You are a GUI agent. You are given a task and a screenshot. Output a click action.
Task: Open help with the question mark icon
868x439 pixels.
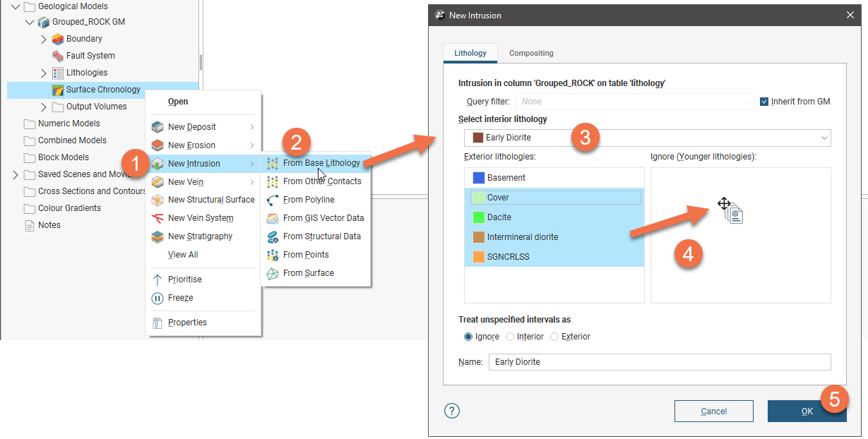point(453,411)
